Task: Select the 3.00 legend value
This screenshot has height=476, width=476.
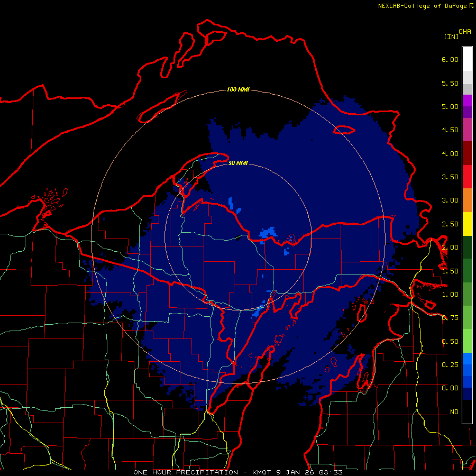Action: 450,200
